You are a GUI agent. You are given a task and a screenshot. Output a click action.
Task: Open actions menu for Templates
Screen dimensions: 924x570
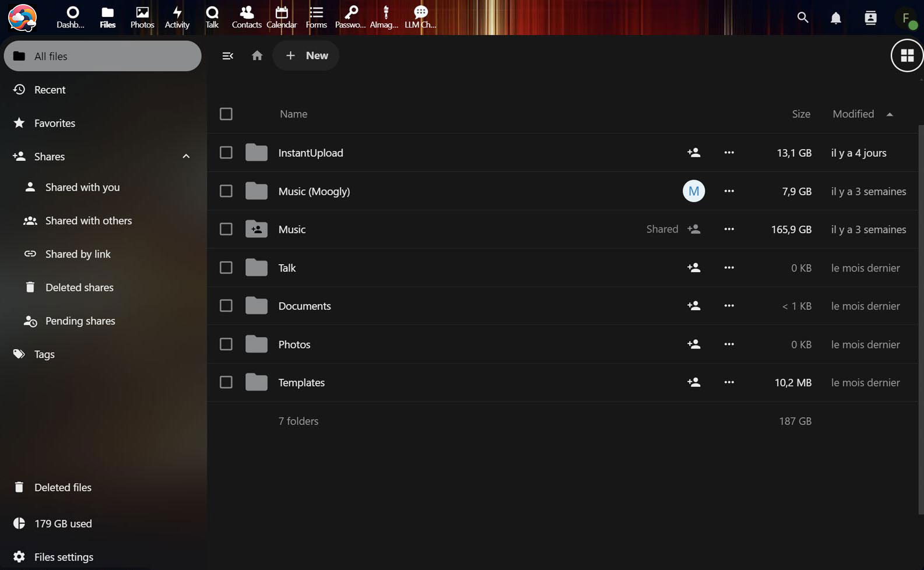coord(729,382)
